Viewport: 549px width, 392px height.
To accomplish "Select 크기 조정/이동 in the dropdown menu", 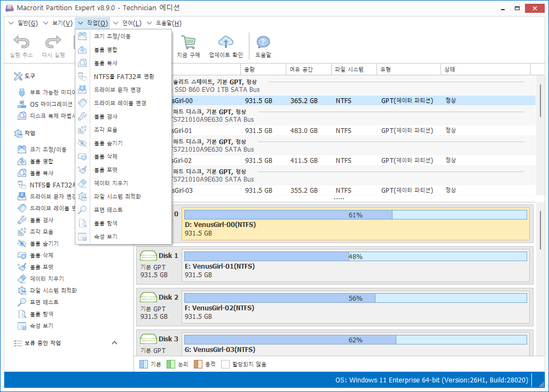I will (123, 36).
